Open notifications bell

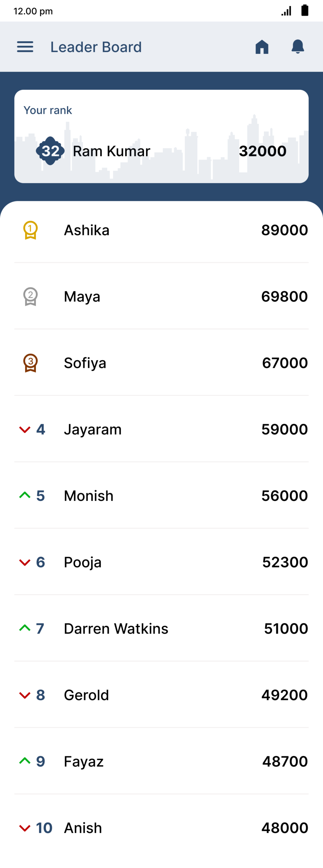click(x=298, y=46)
